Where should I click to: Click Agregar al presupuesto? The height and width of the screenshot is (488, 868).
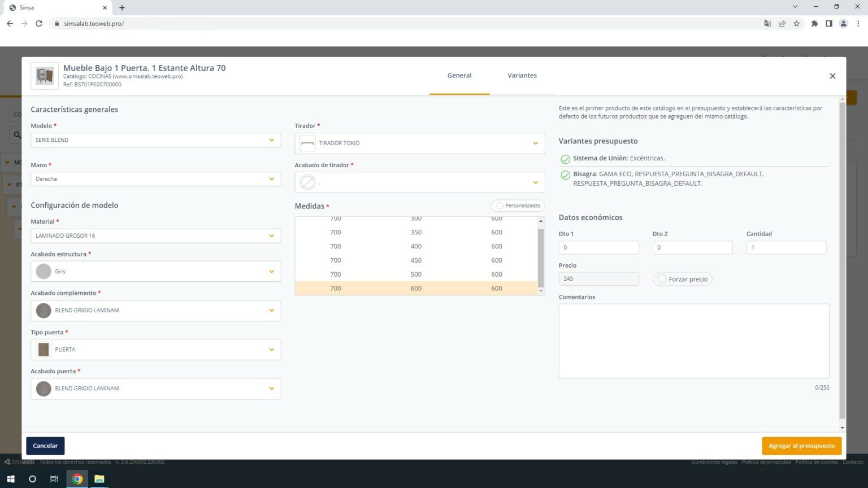(x=801, y=445)
